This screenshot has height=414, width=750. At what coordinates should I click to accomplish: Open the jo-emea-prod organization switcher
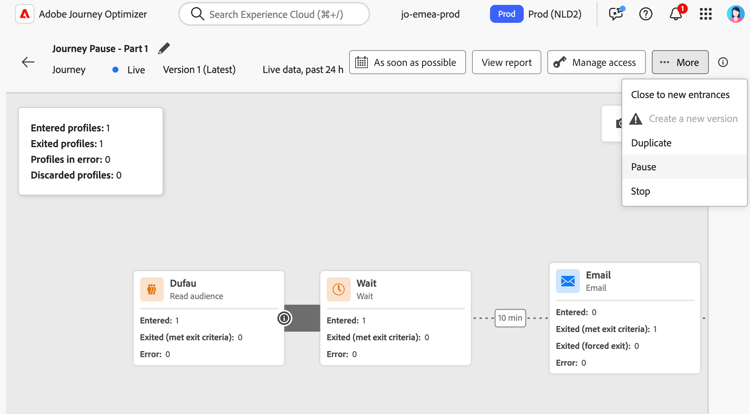tap(430, 14)
